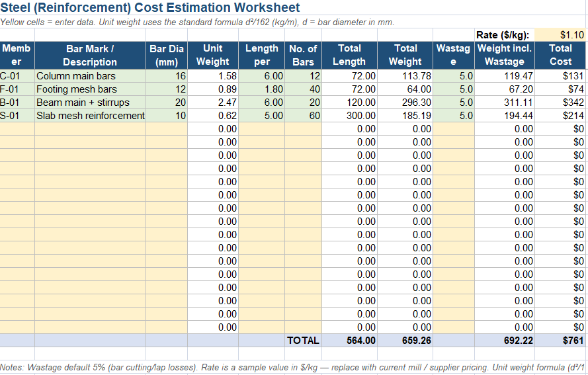Screen dimensions: 588x375
Task: Click wastage-included weight sum 692.22
Action: click(505, 341)
